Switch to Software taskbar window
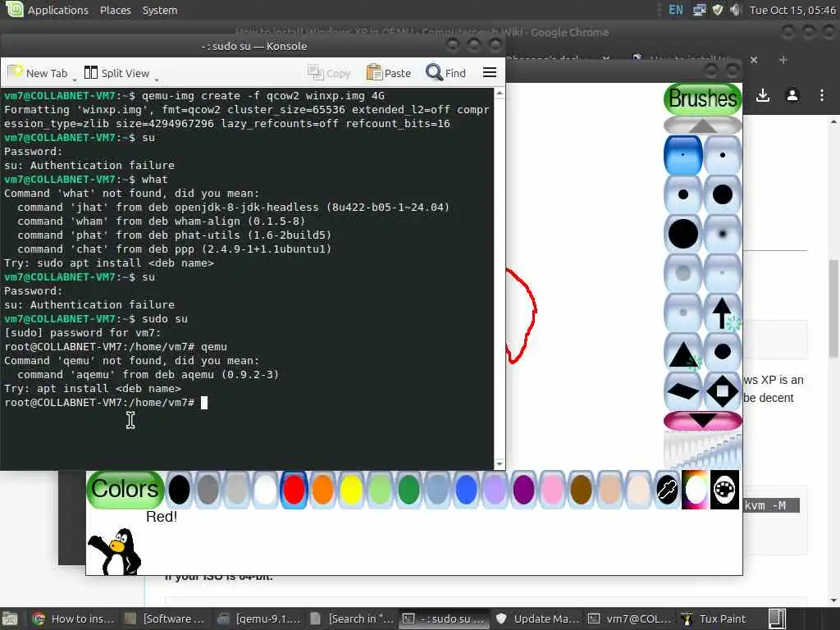The width and height of the screenshot is (840, 630). [164, 619]
